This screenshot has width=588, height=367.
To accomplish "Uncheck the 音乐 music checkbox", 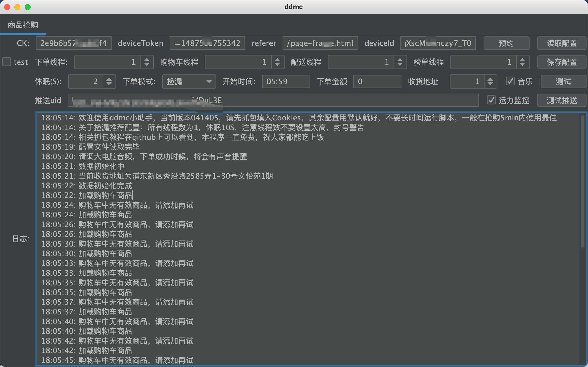I will click(x=510, y=81).
